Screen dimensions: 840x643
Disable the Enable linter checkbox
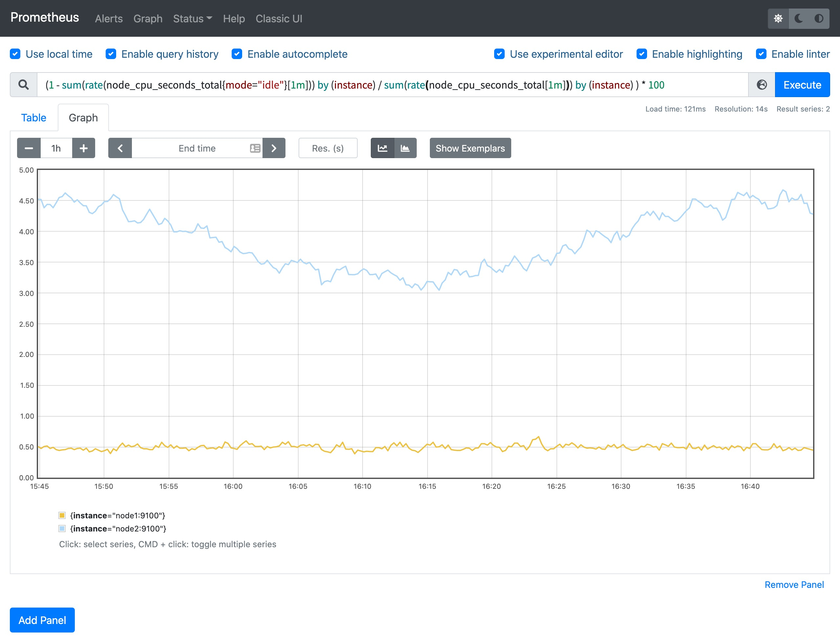(760, 54)
